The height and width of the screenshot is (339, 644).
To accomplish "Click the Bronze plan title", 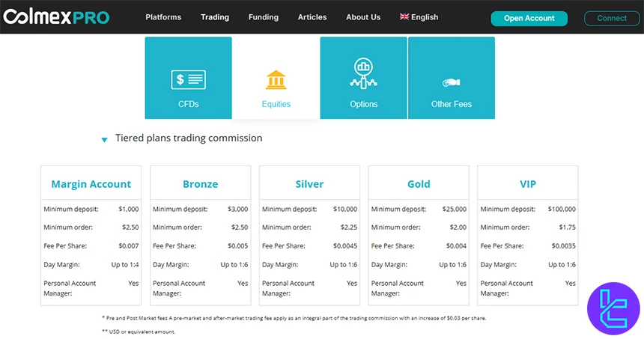I will pyautogui.click(x=201, y=184).
